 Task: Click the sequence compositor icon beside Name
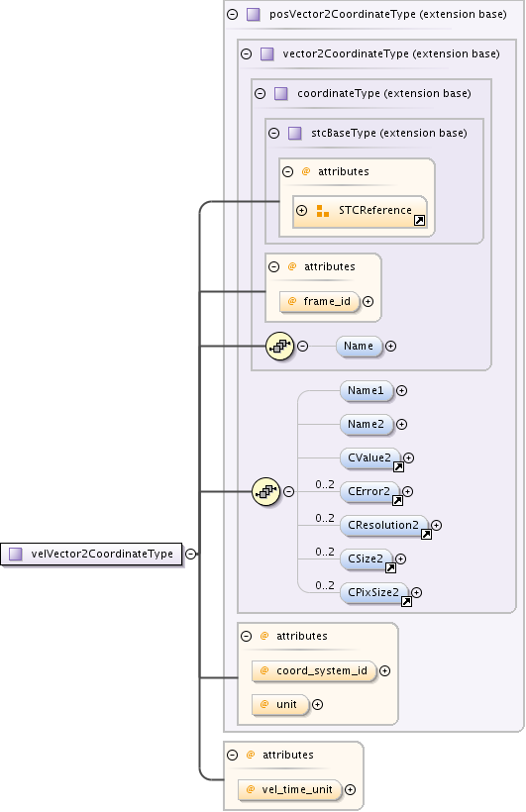(x=280, y=346)
